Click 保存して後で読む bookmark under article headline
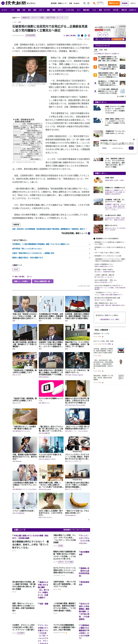138x644 pixels. pos(70,36)
